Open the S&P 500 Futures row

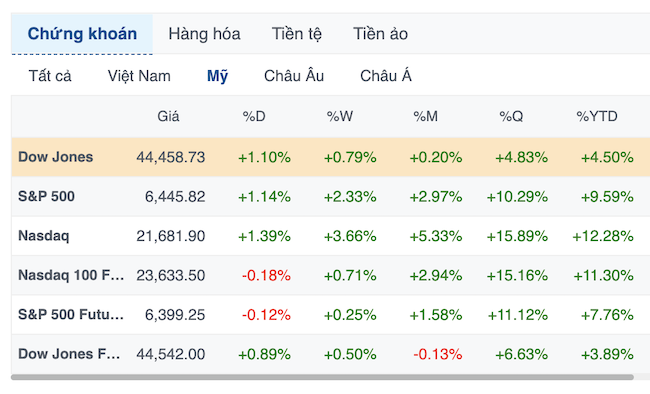coord(330,315)
